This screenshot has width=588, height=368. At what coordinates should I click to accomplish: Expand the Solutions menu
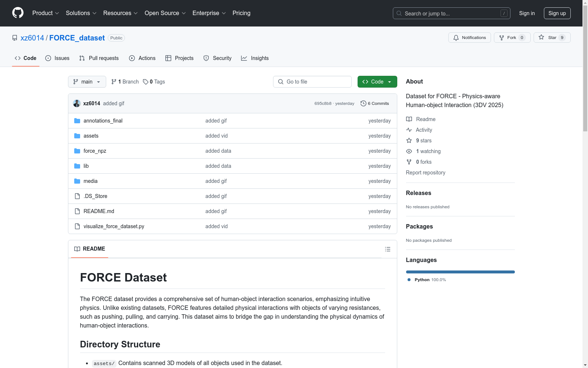[81, 13]
